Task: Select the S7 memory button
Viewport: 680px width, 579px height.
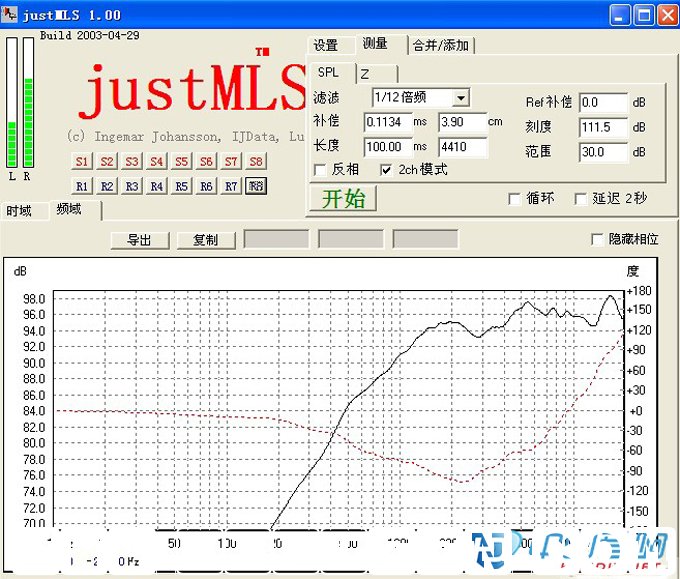Action: pyautogui.click(x=231, y=161)
